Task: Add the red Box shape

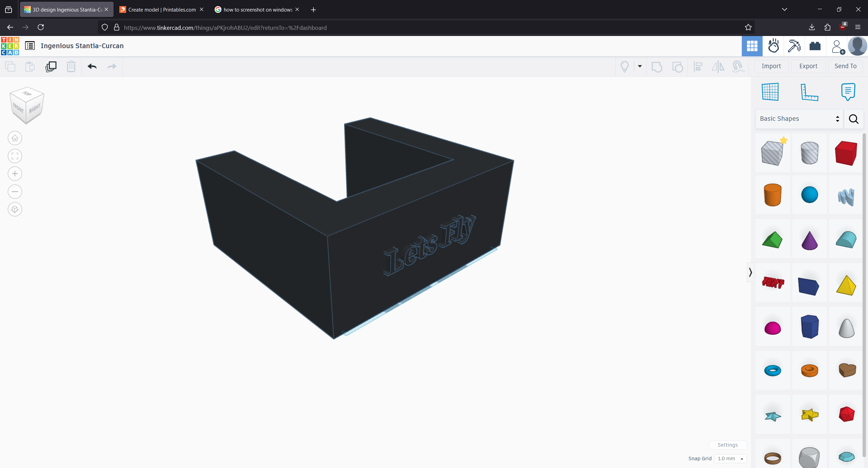Action: 846,153
